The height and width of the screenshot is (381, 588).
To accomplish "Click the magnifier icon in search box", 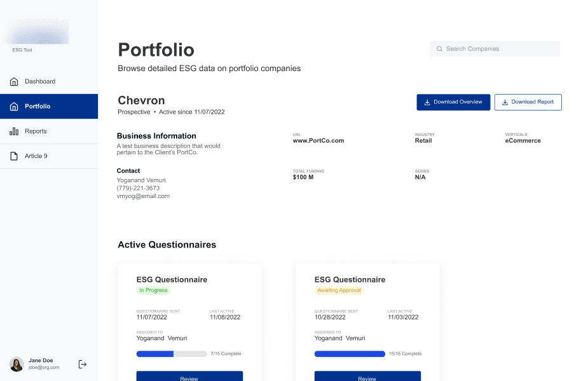I will (439, 49).
